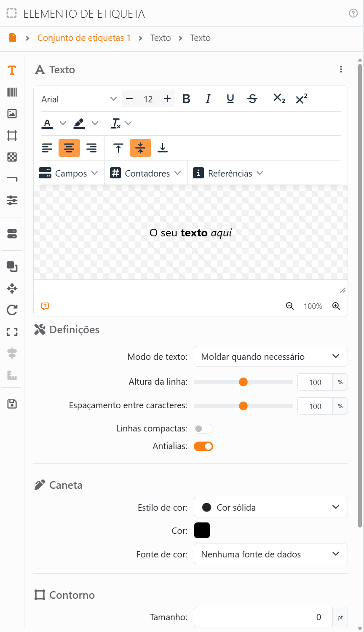Select the Frame tool in the sidebar
Viewport: 364px width, 632px height.
(12, 135)
